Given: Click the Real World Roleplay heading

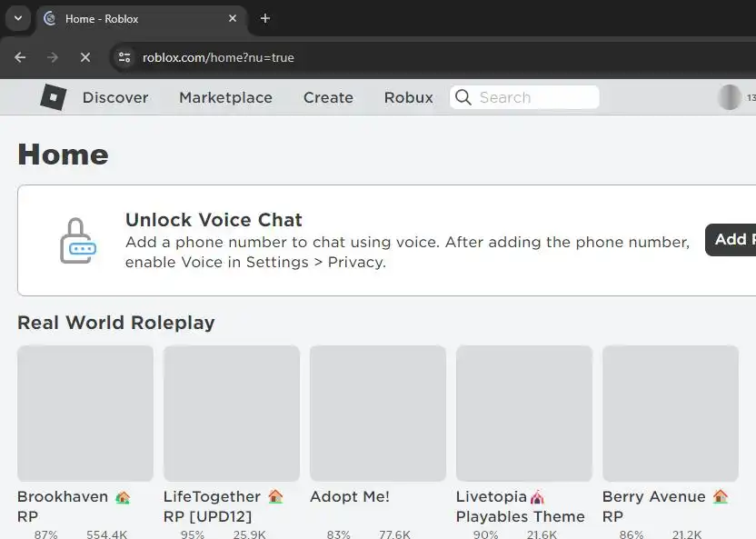Looking at the screenshot, I should (116, 323).
